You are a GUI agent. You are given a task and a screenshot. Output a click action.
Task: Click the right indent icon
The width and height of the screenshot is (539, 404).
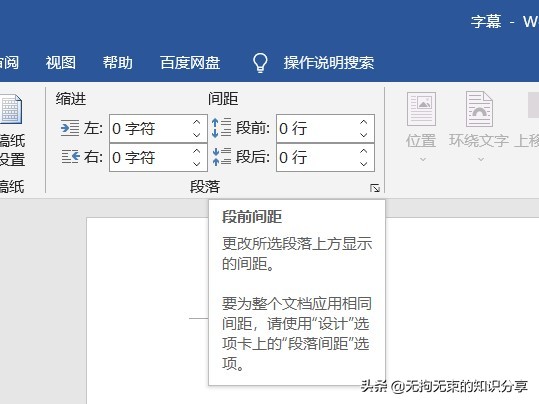[70, 156]
